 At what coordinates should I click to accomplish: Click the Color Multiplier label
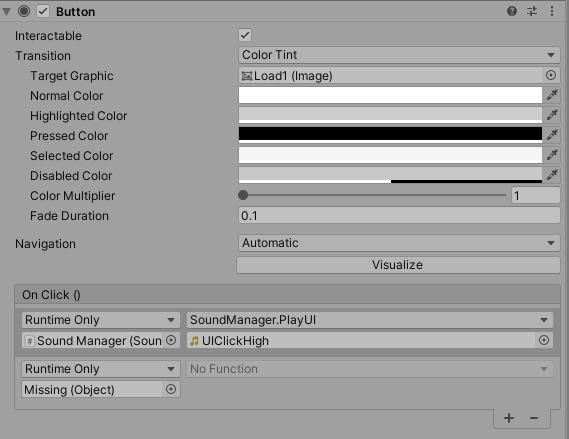point(72,196)
